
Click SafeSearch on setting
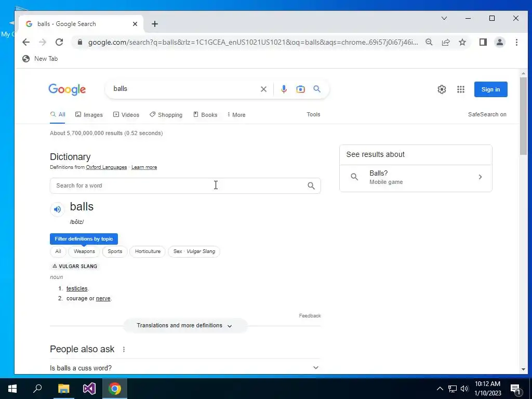click(487, 114)
